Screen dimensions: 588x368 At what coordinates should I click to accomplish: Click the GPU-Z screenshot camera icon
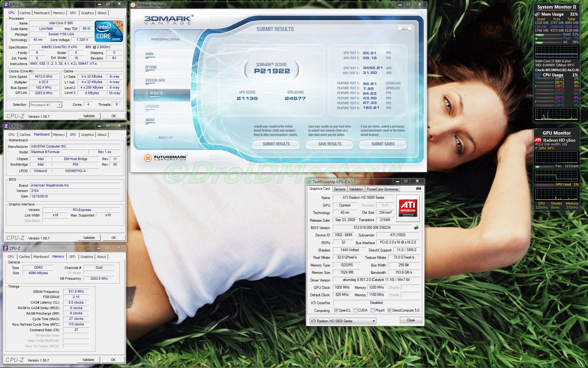[x=418, y=189]
